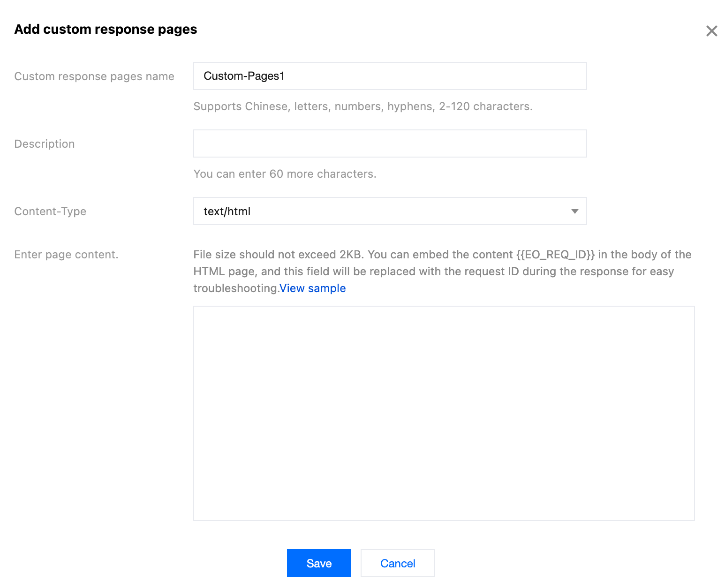Click the {{EO_REQ_ID}} placeholder text

555,255
